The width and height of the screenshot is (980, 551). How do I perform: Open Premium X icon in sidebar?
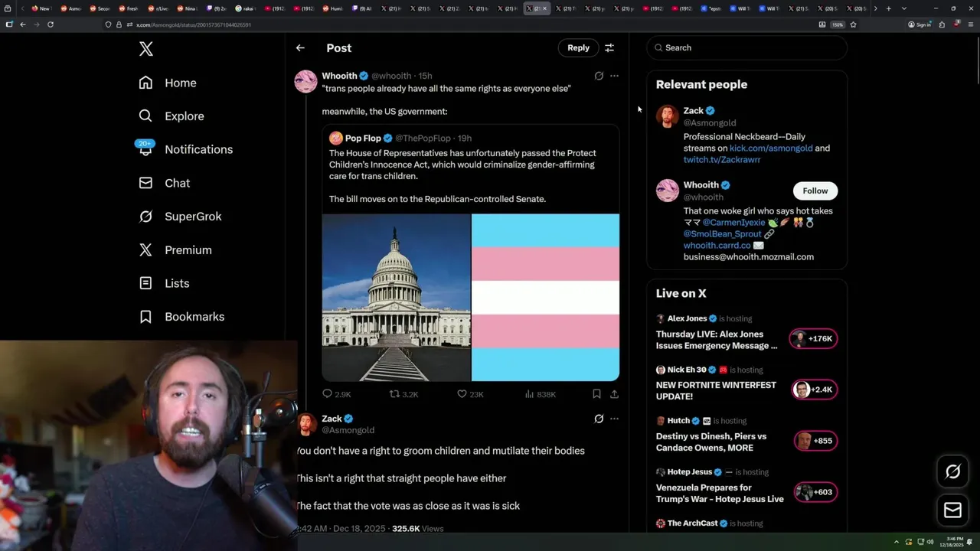click(145, 250)
